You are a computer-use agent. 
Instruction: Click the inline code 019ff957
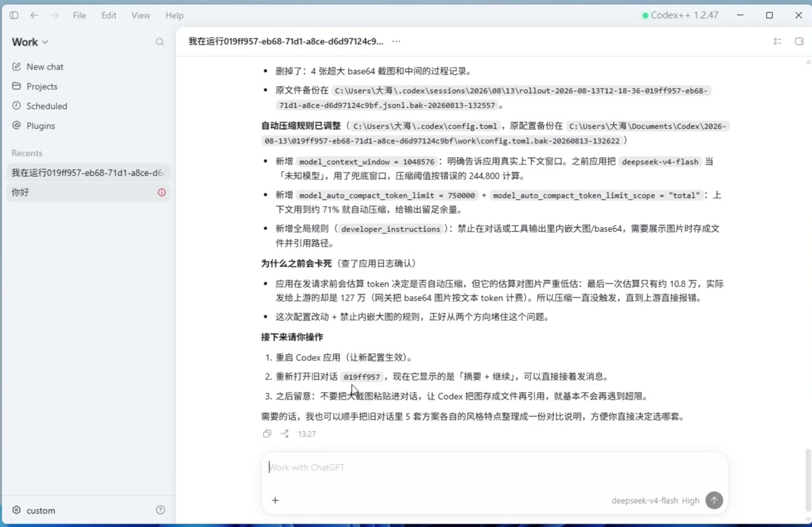362,377
